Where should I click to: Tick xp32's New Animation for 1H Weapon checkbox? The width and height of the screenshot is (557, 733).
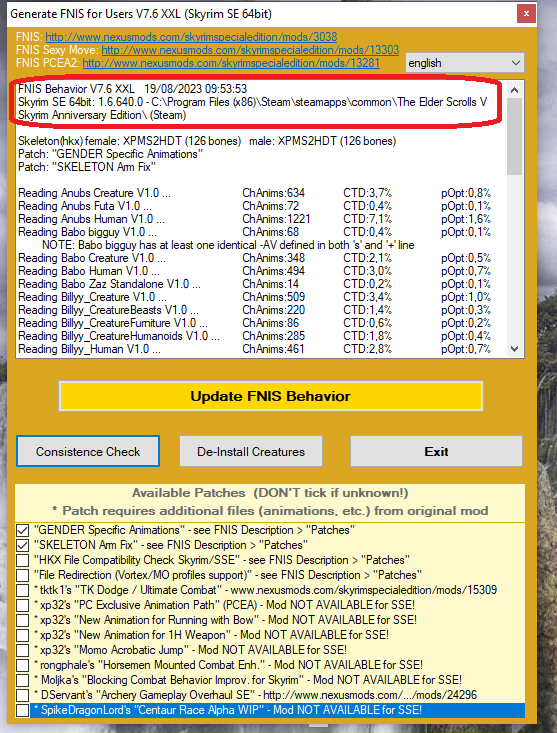[x=22, y=635]
